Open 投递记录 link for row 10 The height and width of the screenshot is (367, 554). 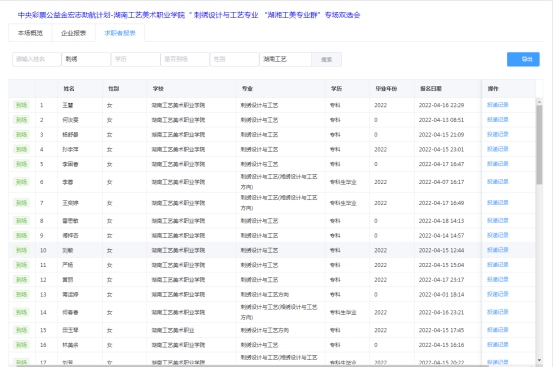(497, 250)
